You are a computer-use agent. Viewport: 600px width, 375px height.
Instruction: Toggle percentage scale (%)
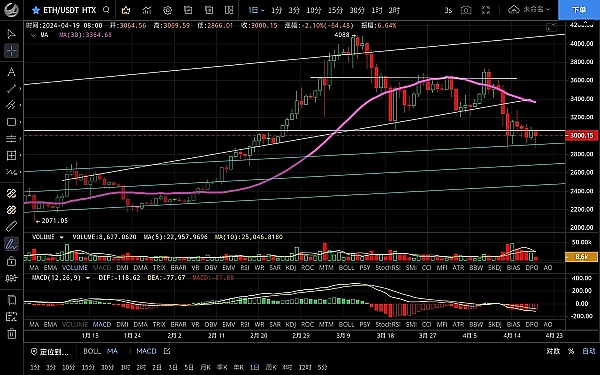(571, 351)
